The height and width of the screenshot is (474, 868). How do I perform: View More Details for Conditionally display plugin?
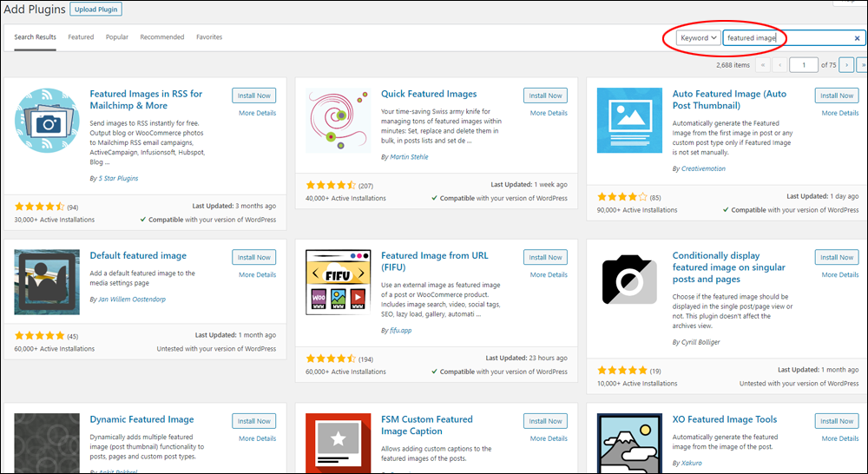coord(840,274)
